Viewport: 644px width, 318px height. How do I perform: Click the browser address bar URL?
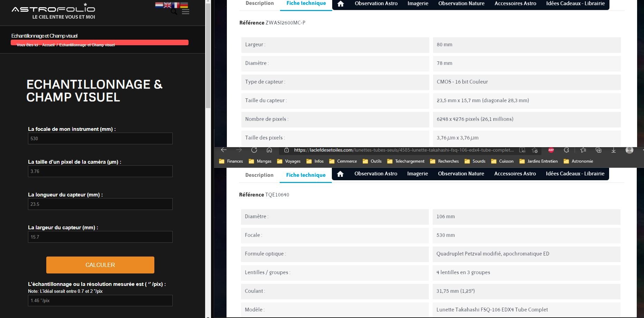404,150
